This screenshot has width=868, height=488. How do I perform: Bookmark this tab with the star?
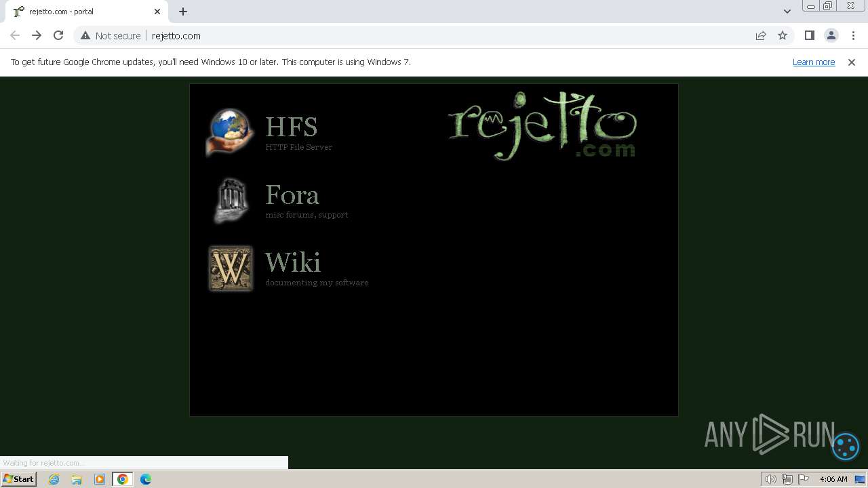coord(783,35)
